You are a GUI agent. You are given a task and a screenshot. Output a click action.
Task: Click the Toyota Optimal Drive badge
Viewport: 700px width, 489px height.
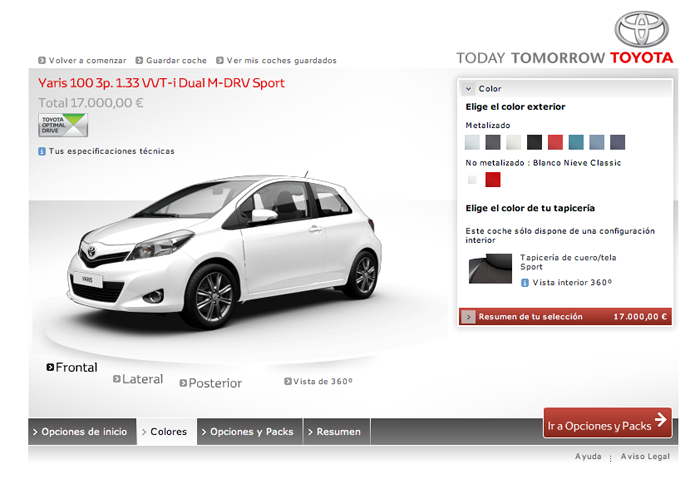[x=63, y=125]
